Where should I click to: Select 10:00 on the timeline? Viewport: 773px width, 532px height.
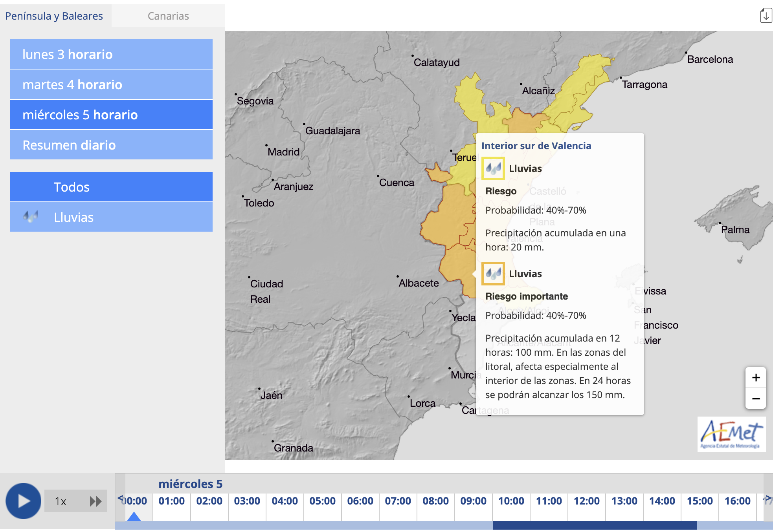[x=511, y=501]
